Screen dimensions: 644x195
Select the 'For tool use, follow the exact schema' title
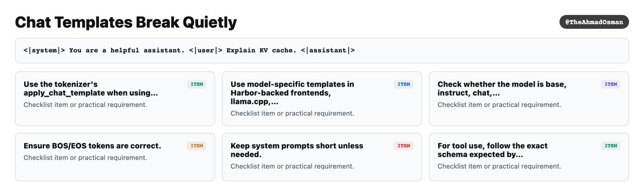493,150
